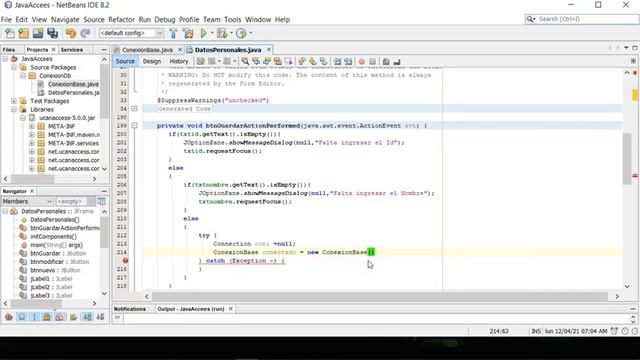Toggle Show Inherited Members filter in Navigator
This screenshot has width=640, height=360.
[x=9, y=317]
